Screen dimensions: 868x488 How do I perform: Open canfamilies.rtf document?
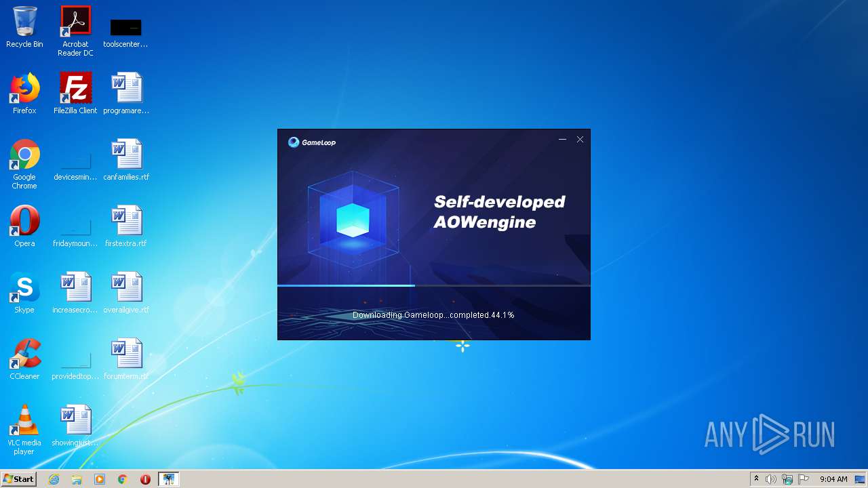(x=126, y=160)
